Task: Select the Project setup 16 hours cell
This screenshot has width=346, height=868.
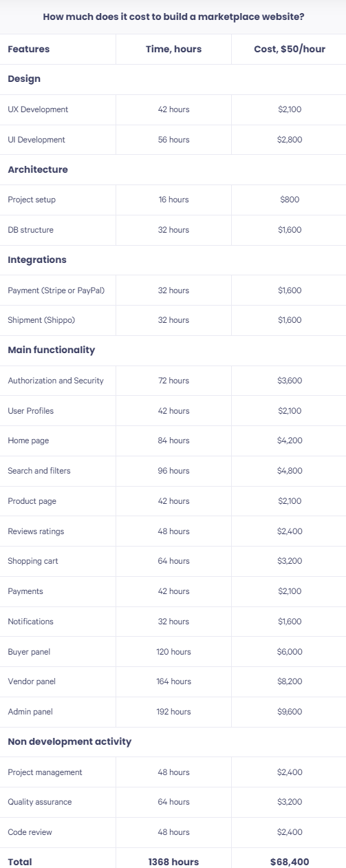Action: tap(173, 200)
